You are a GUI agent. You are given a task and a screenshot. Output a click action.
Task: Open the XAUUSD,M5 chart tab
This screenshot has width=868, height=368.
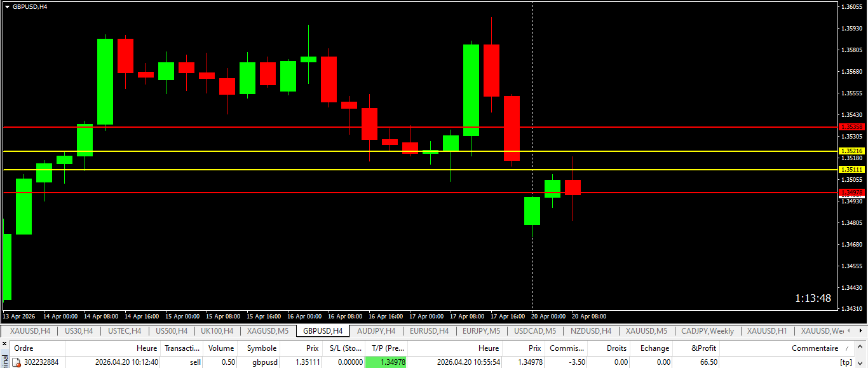point(646,331)
